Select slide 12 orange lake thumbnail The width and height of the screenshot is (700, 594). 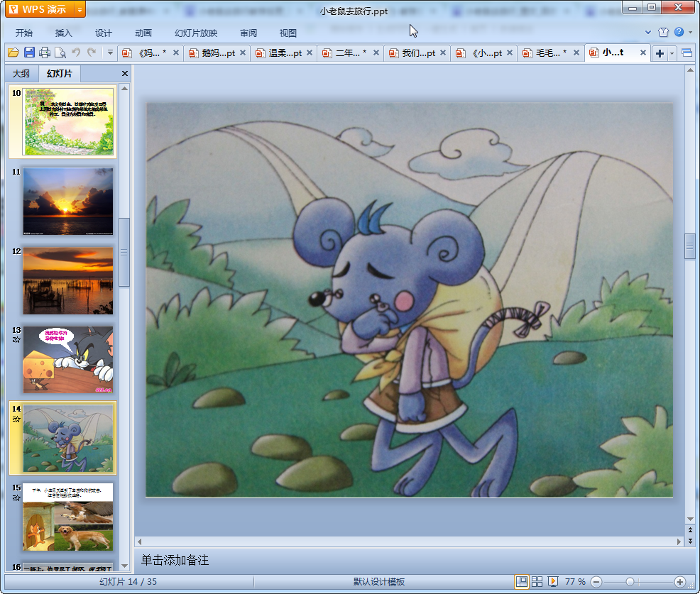click(x=68, y=281)
